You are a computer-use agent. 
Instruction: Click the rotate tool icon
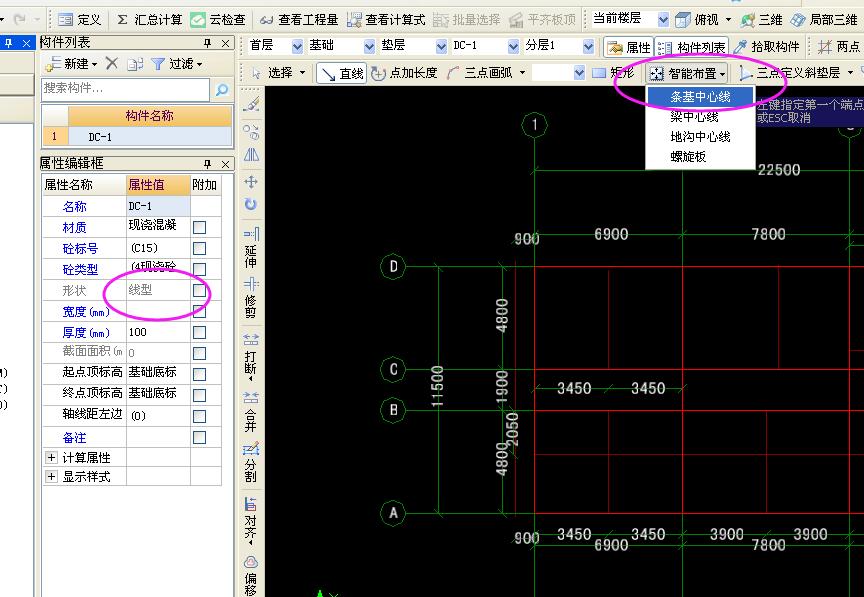(251, 205)
